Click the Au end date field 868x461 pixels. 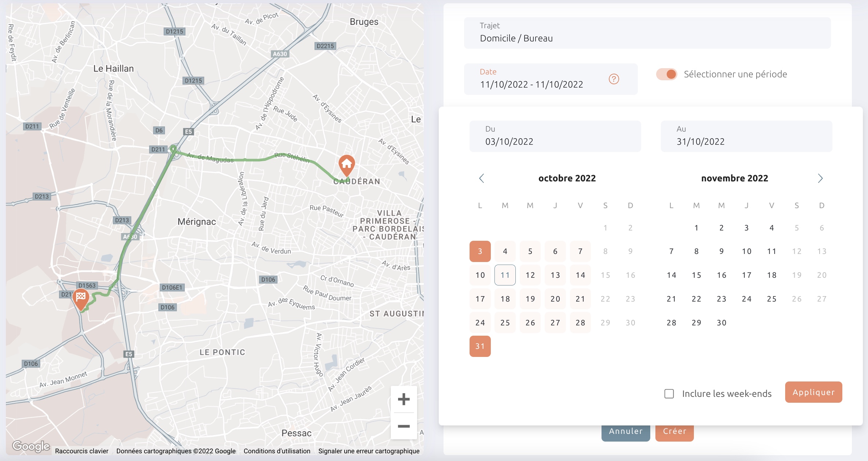[746, 136]
